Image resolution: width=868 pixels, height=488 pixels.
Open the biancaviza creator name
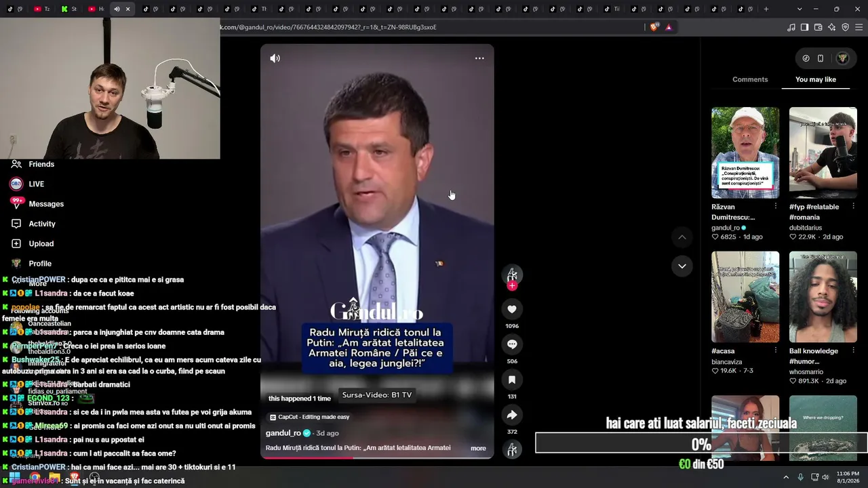coord(727,362)
